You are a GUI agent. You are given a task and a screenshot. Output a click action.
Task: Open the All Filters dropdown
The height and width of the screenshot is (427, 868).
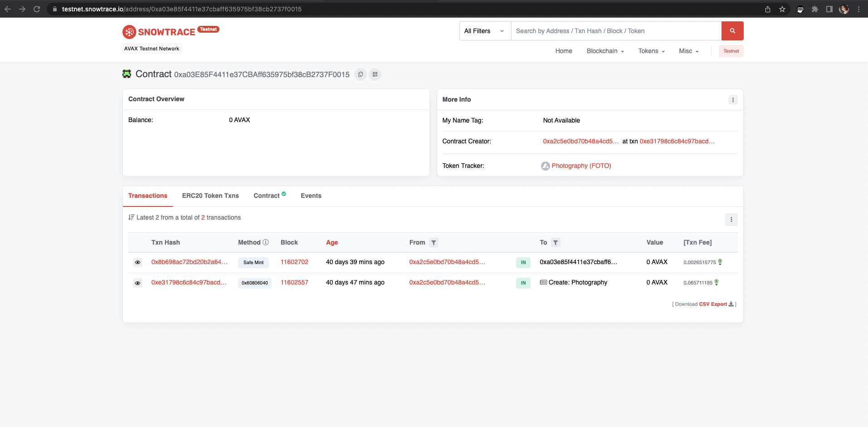pyautogui.click(x=484, y=31)
